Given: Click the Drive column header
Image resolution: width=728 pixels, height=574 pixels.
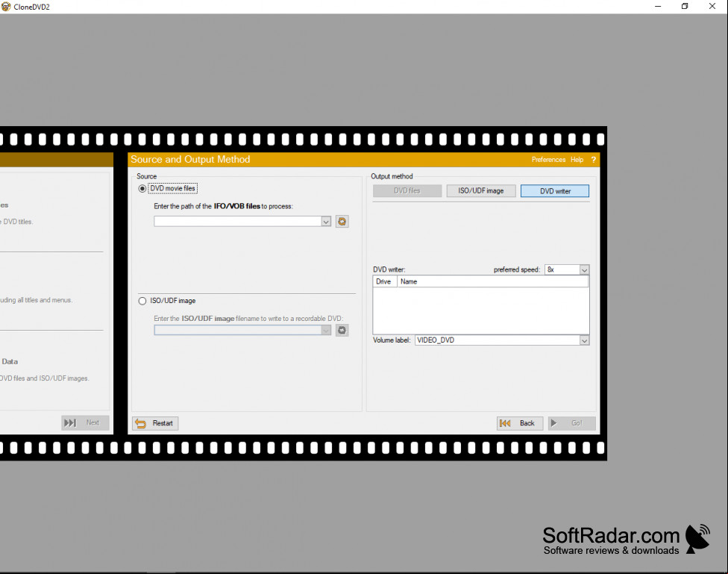Looking at the screenshot, I should click(x=385, y=281).
